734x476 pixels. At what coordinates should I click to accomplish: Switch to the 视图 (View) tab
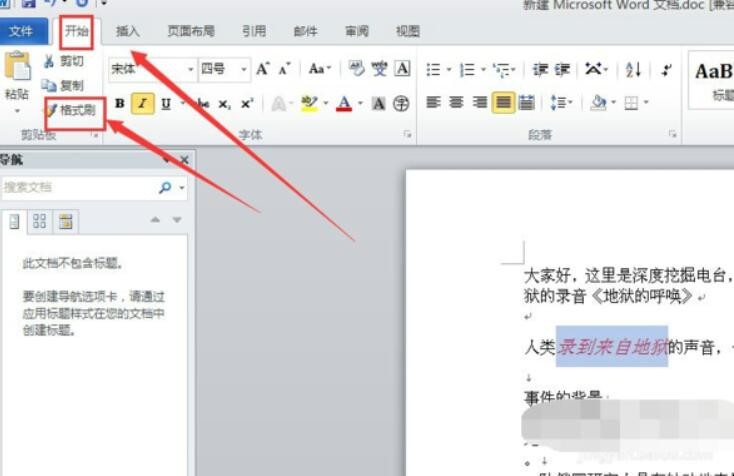coord(407,31)
